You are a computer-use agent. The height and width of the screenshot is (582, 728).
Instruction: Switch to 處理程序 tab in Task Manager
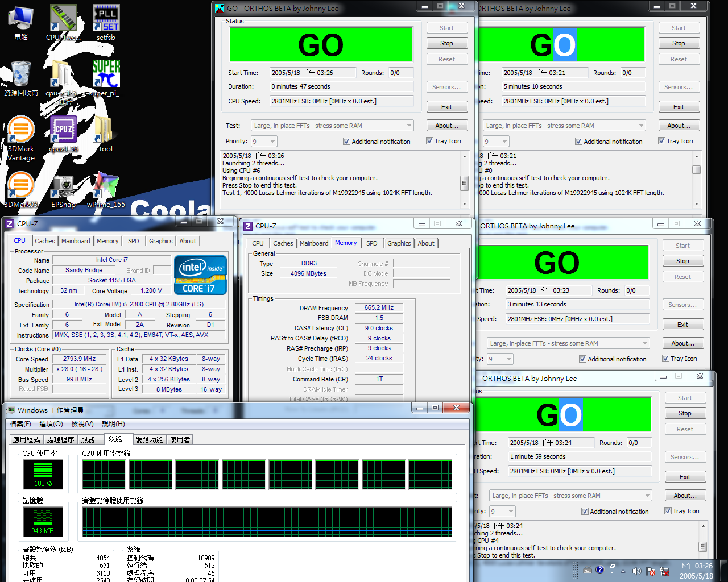[61, 439]
